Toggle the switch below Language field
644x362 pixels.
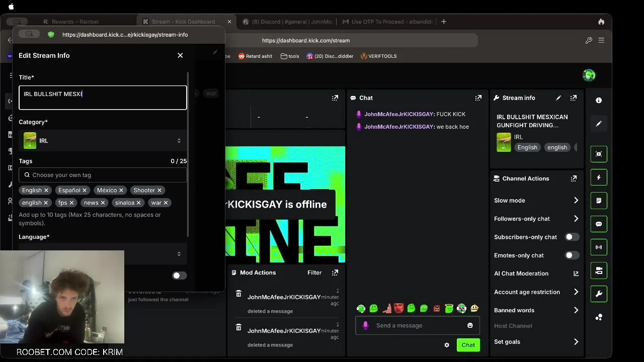click(x=180, y=276)
